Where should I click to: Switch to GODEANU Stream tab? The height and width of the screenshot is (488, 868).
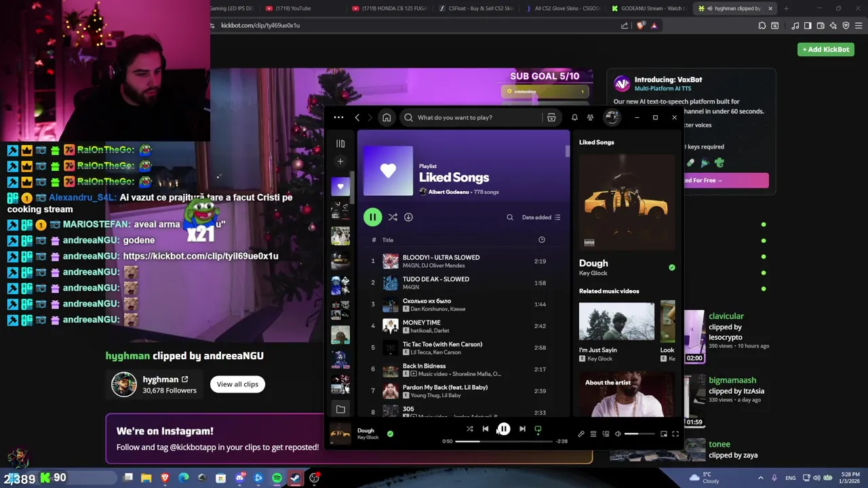click(x=648, y=8)
